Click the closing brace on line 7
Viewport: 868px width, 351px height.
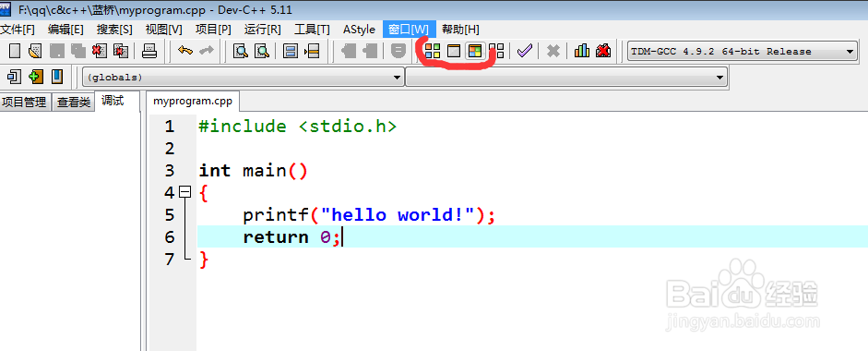click(x=204, y=259)
